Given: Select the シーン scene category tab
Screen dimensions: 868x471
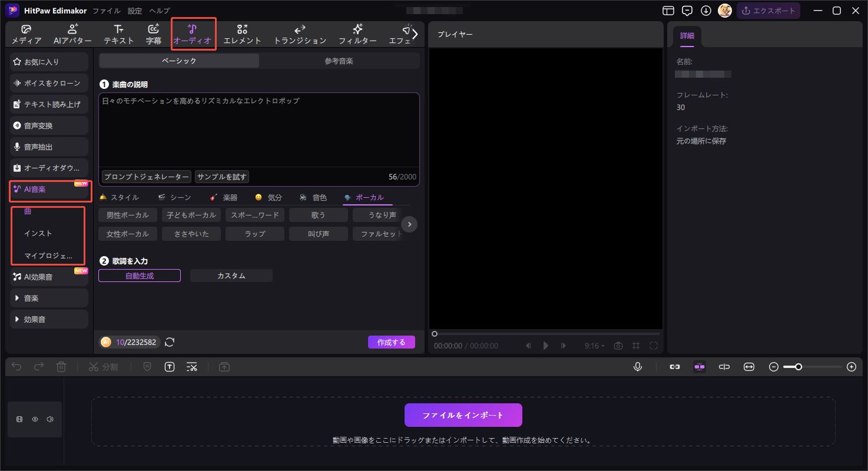Looking at the screenshot, I should tap(174, 197).
